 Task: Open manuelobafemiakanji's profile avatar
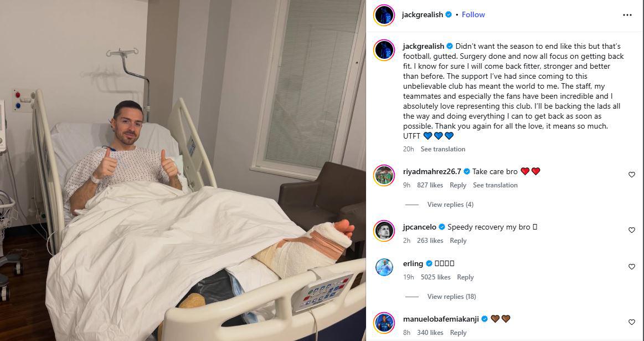coord(384,323)
